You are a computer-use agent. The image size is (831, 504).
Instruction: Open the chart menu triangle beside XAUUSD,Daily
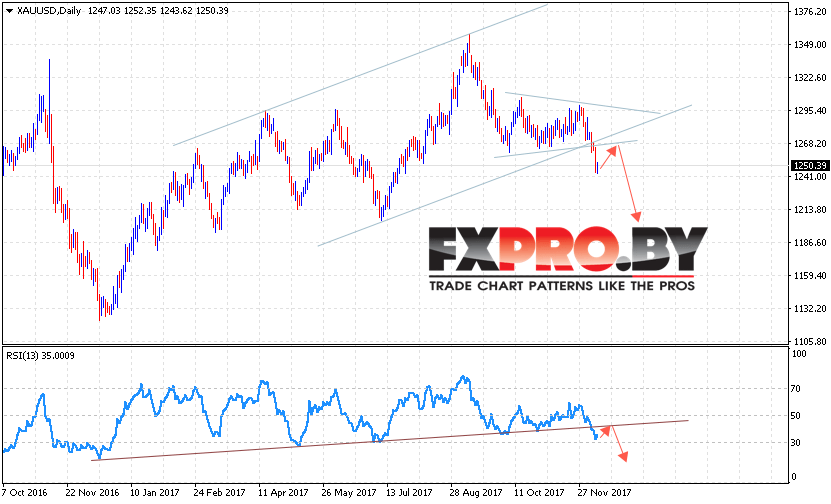pyautogui.click(x=9, y=11)
